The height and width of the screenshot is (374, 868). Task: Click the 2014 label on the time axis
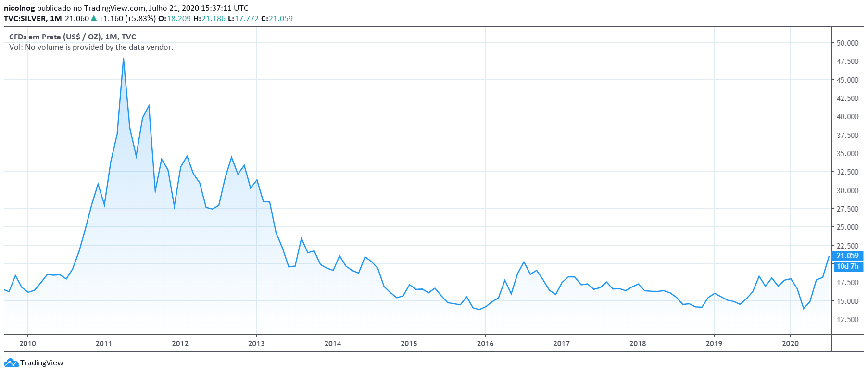(333, 343)
